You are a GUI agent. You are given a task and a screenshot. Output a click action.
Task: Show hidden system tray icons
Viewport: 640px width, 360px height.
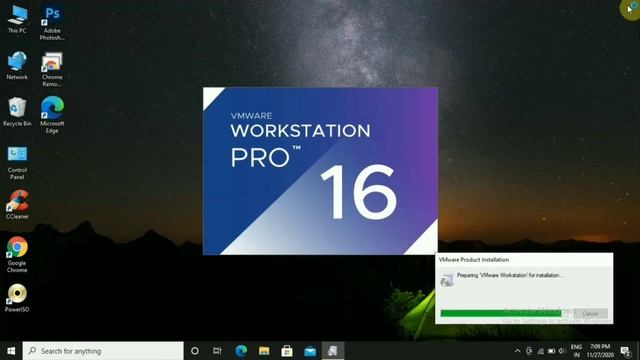[518, 351]
